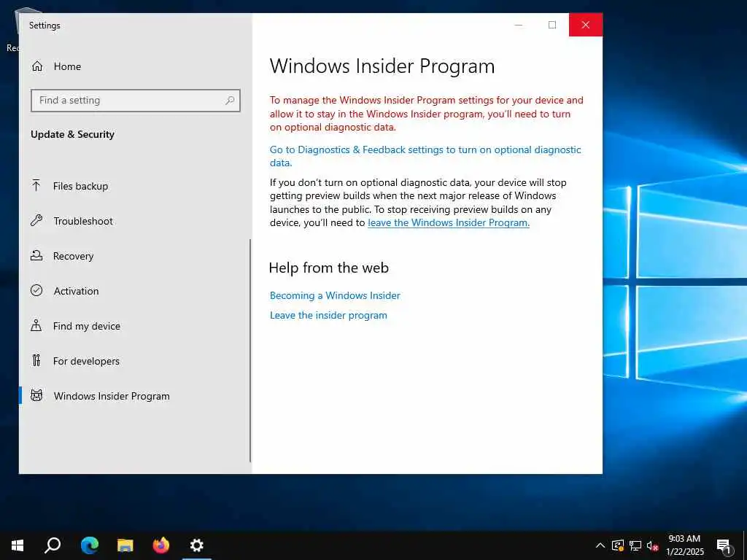The width and height of the screenshot is (747, 560).
Task: Open Troubleshoot settings page
Action: tap(135, 221)
